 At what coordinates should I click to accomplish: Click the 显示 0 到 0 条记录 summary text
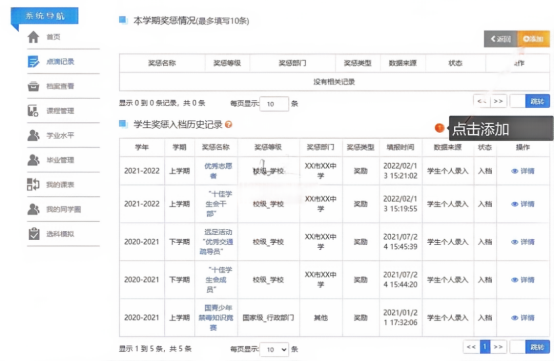pos(162,103)
